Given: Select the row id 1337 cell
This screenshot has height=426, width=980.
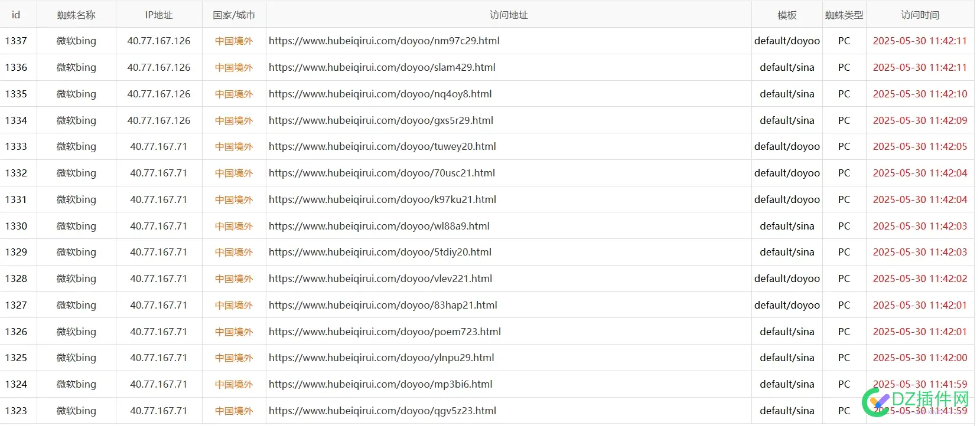Looking at the screenshot, I should 16,41.
